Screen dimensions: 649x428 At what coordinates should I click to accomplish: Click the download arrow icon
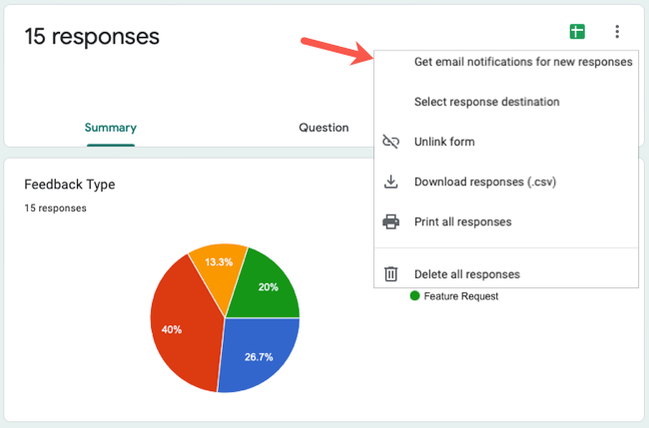pos(391,182)
